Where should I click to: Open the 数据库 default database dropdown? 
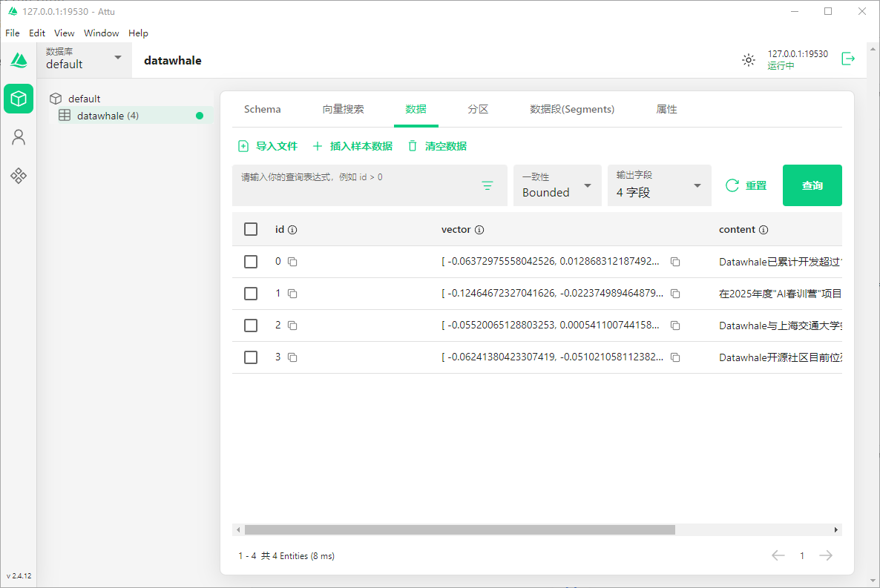(84, 59)
